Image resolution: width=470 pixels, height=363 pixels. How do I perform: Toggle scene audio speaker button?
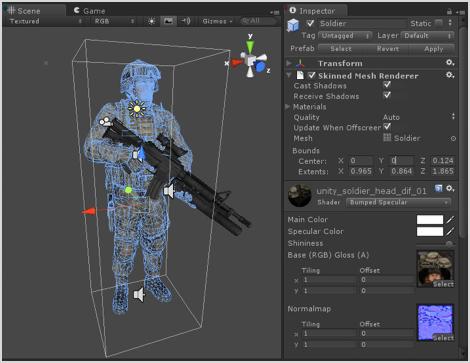(186, 21)
